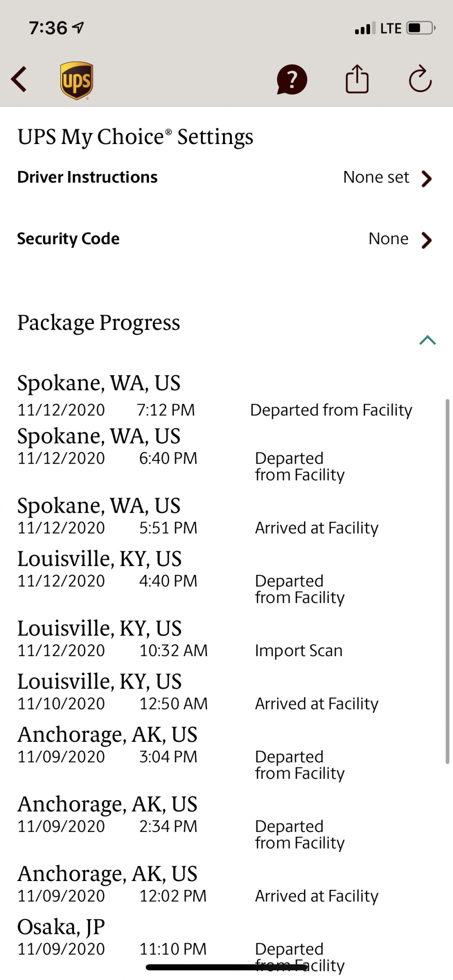Tap the battery icon in status bar
Image resolution: width=453 pixels, height=980 pixels.
pos(421,28)
